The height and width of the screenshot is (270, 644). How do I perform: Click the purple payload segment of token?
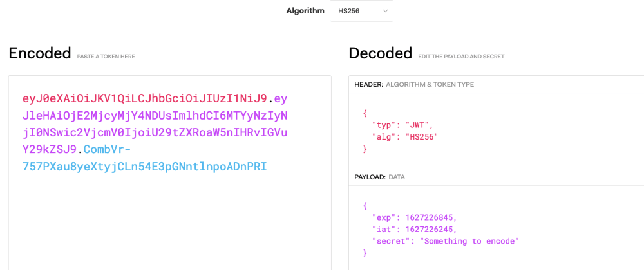coord(155,125)
